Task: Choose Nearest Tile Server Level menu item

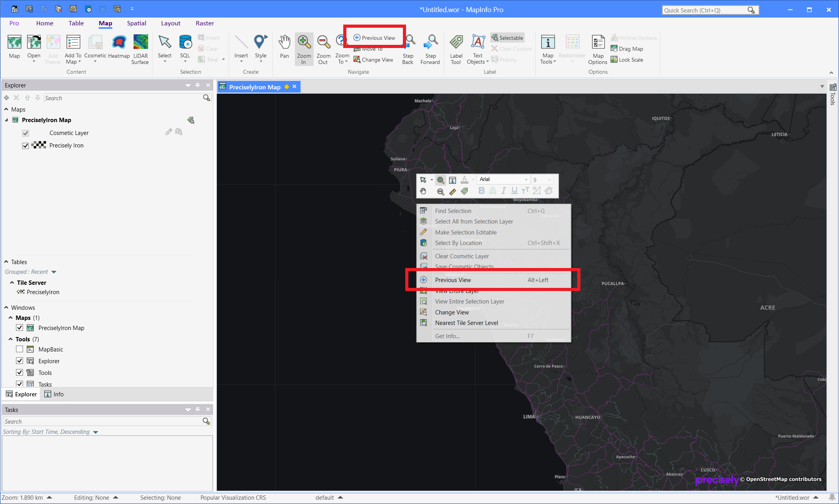Action: tap(466, 323)
